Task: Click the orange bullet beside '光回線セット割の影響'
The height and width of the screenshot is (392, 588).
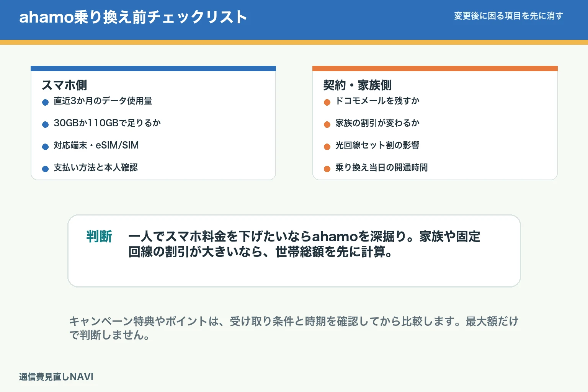Action: point(327,147)
